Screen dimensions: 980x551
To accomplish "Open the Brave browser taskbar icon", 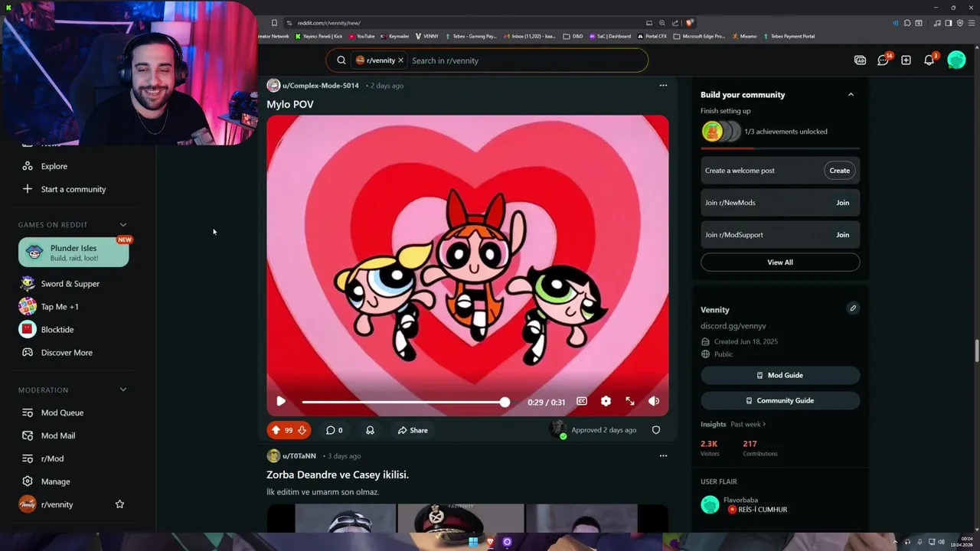I will (x=490, y=542).
